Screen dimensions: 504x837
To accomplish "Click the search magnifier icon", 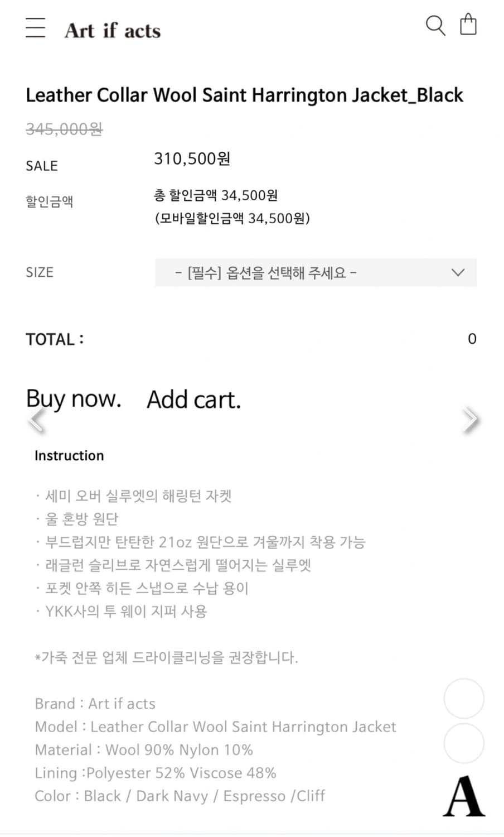I will (x=435, y=26).
